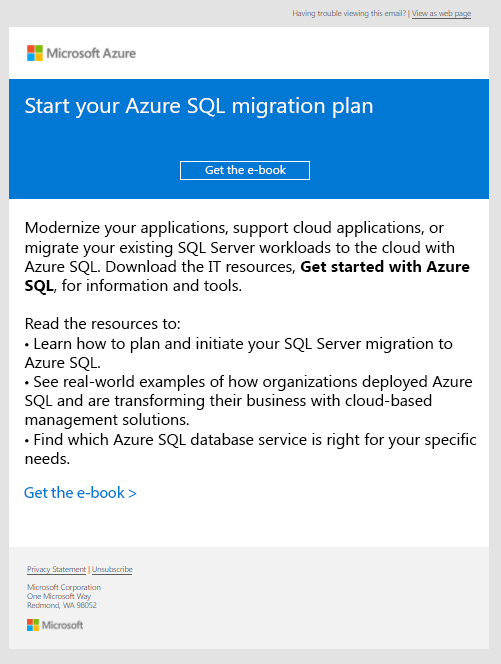Click the "Microsoft Corporation" address line
Screen dimensions: 501x664
pos(64,587)
